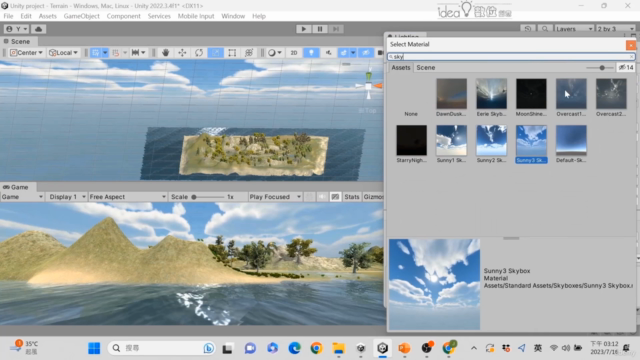Adjust the thumbnail size slider
Screen dimensions: 640x360
600,68
